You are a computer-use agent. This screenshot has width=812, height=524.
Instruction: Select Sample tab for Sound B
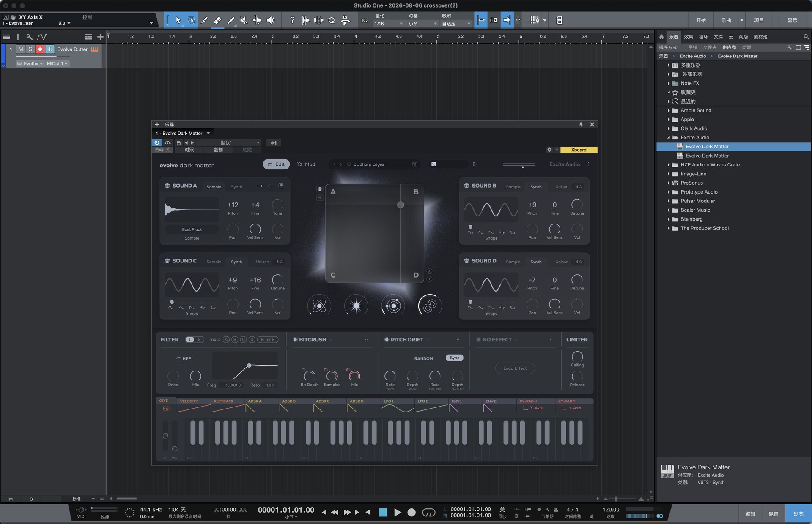(x=513, y=187)
